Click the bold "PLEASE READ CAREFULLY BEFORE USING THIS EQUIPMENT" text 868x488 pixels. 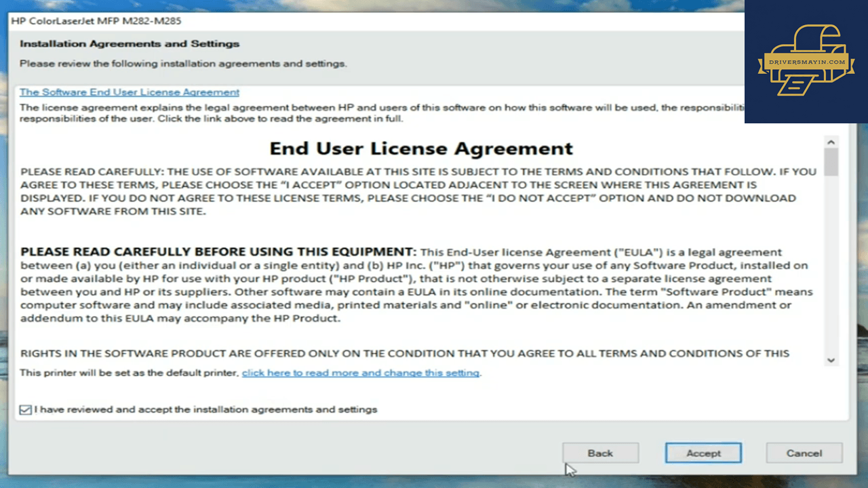[218, 252]
